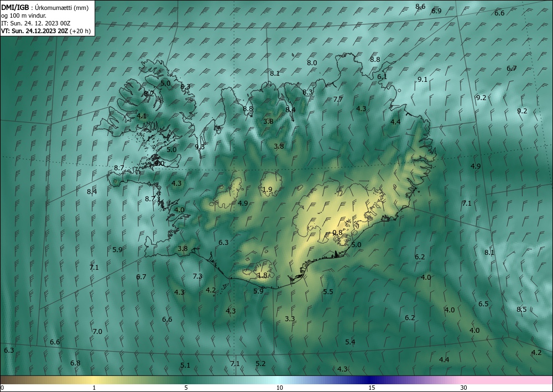Click the map value 8.0
The height and width of the screenshot is (392, 553).
pos(312,62)
